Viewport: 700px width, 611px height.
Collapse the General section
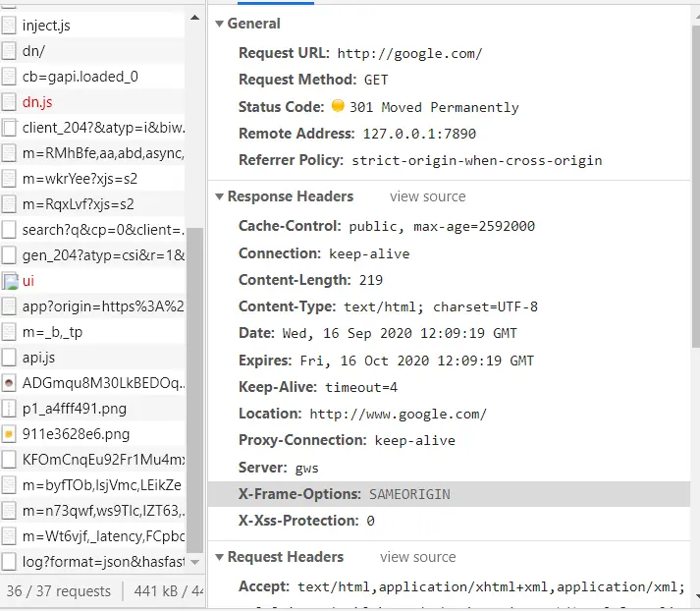coord(219,24)
